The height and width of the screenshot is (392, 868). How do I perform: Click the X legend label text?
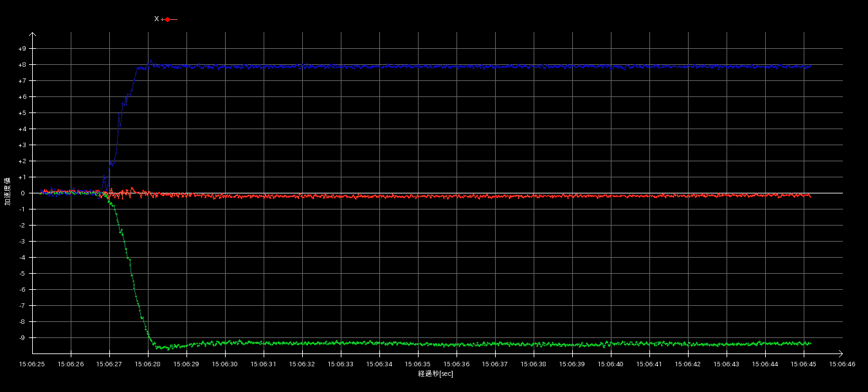[156, 19]
